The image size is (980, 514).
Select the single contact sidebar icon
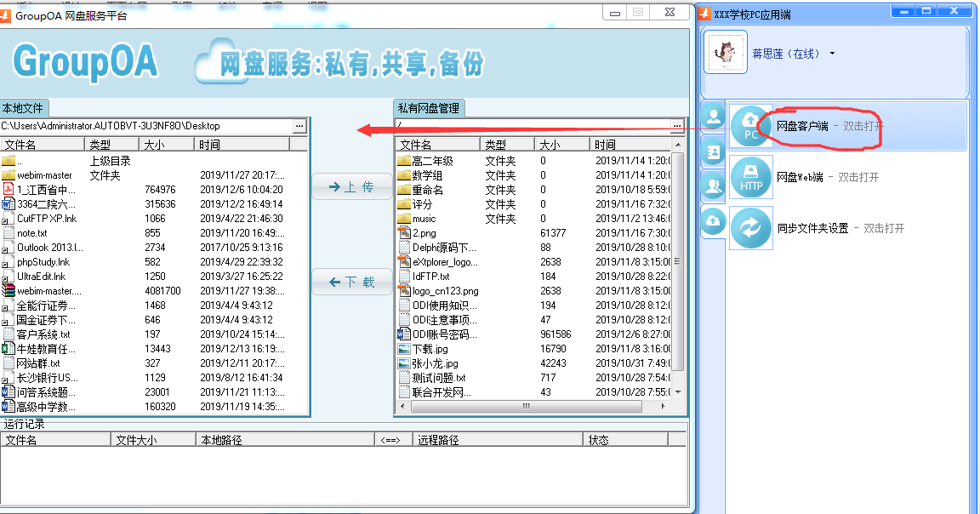(x=713, y=117)
